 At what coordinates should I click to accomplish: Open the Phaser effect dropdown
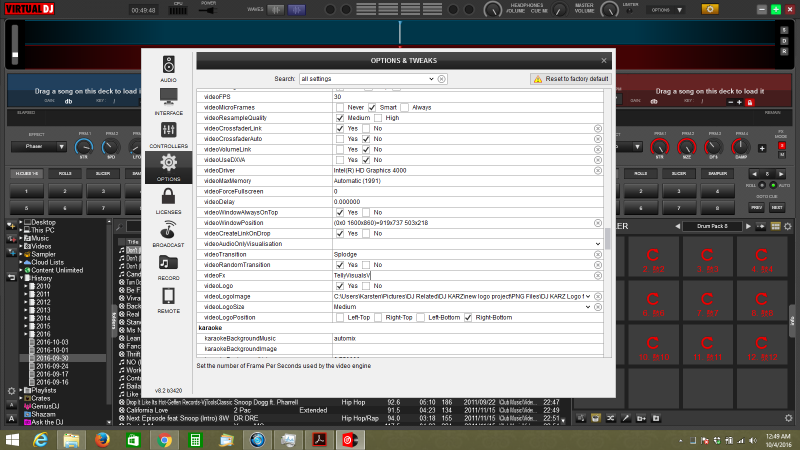61,147
